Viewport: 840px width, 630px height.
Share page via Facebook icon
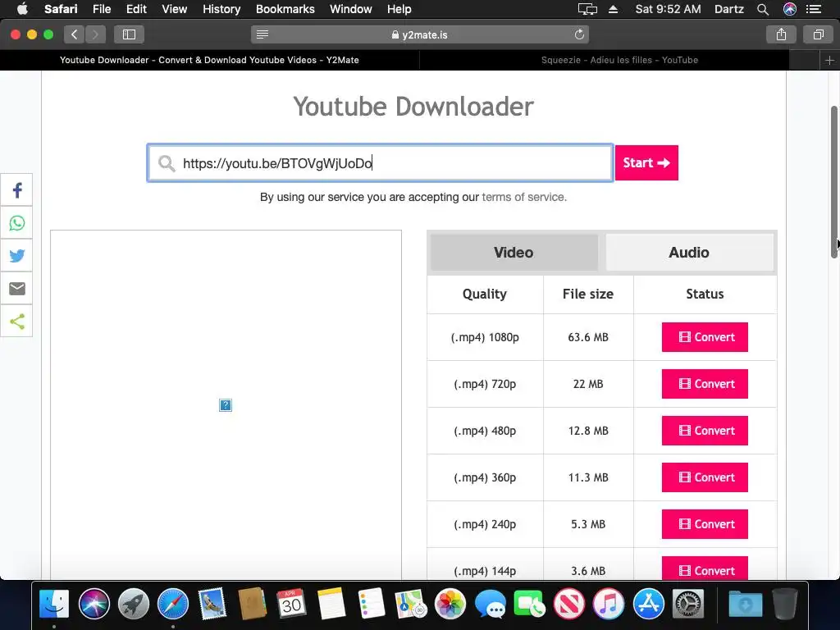[17, 190]
